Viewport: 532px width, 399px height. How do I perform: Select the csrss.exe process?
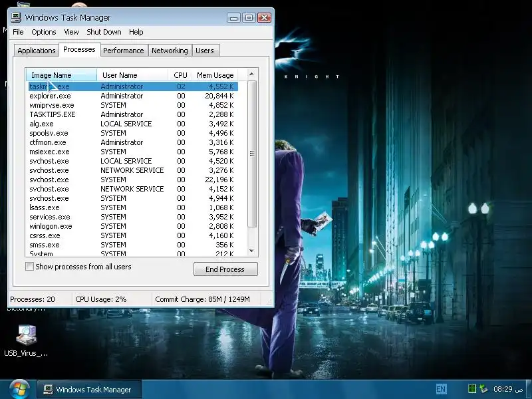[133, 235]
